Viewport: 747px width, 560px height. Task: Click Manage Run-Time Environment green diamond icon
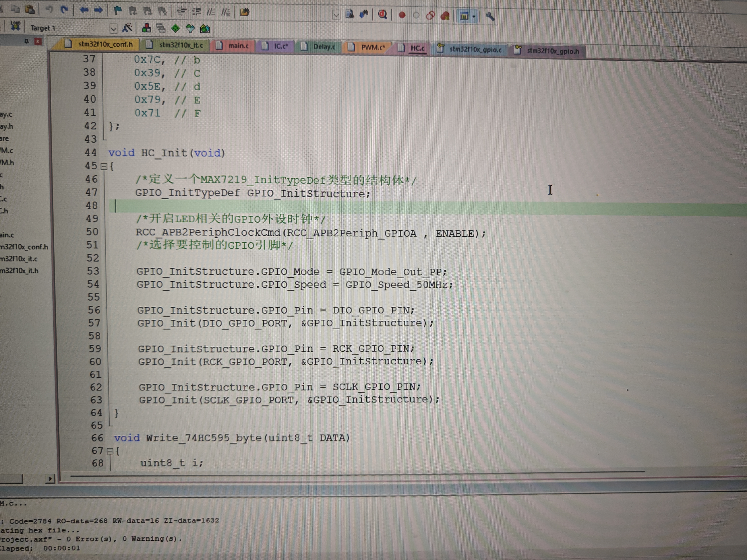175,28
